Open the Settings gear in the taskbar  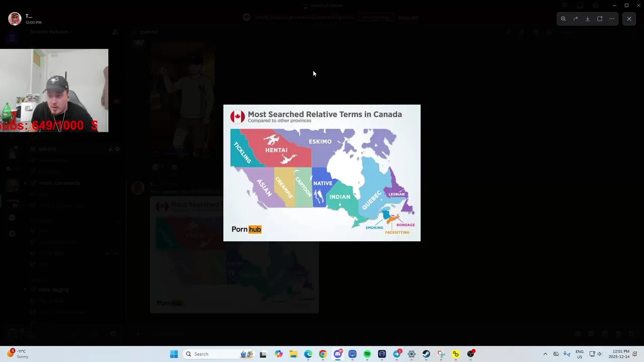tap(412, 354)
